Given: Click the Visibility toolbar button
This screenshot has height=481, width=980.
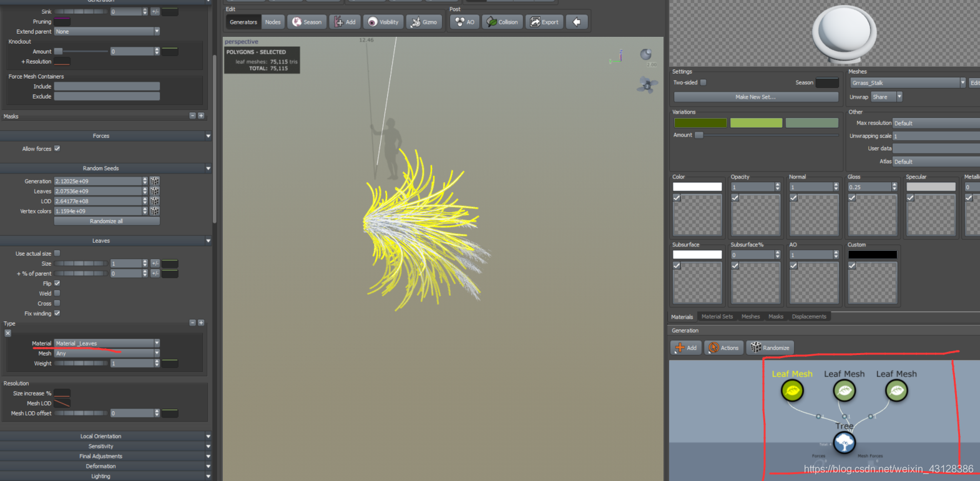Looking at the screenshot, I should tap(383, 22).
